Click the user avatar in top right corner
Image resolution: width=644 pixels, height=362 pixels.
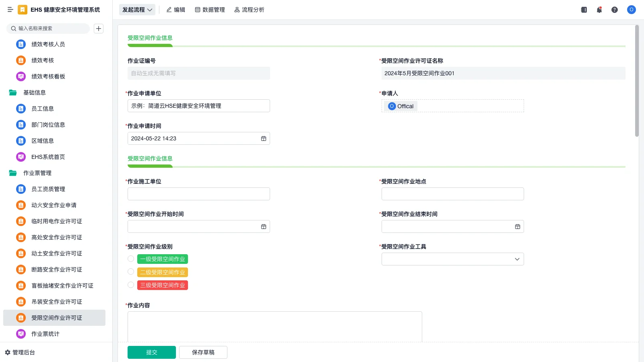click(631, 10)
